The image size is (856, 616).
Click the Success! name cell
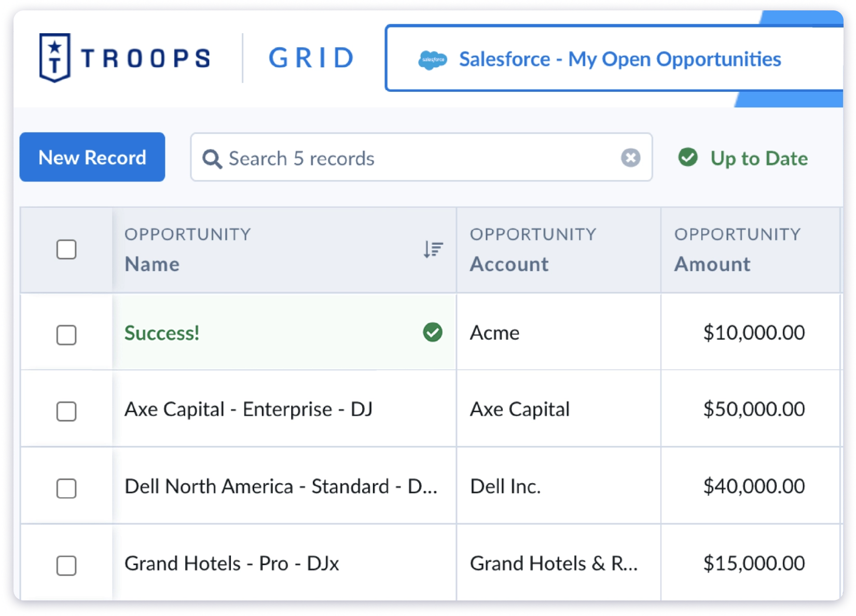[x=284, y=332]
